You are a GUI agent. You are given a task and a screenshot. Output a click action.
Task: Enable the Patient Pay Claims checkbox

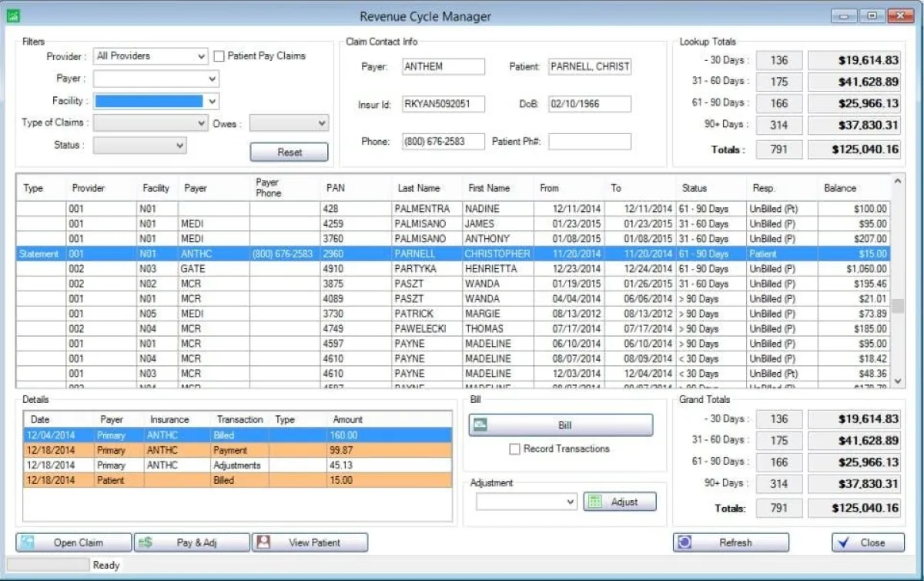(219, 56)
